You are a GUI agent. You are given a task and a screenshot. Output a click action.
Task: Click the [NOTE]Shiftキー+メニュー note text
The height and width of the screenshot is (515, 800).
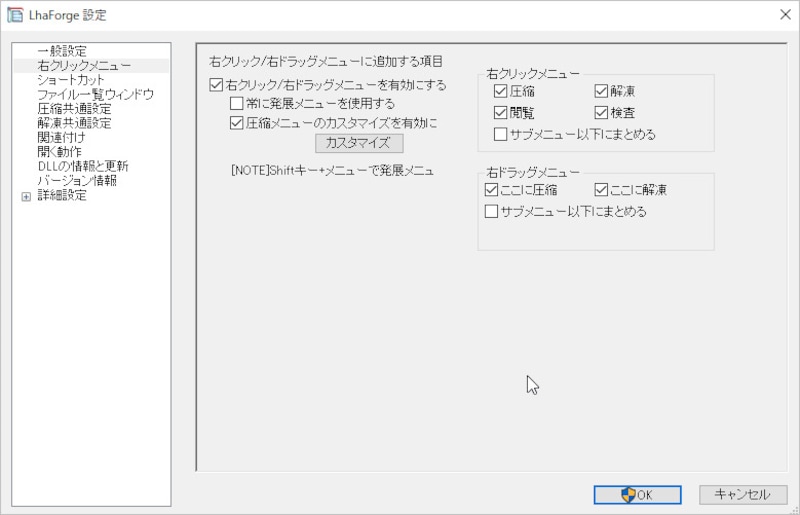coord(332,170)
